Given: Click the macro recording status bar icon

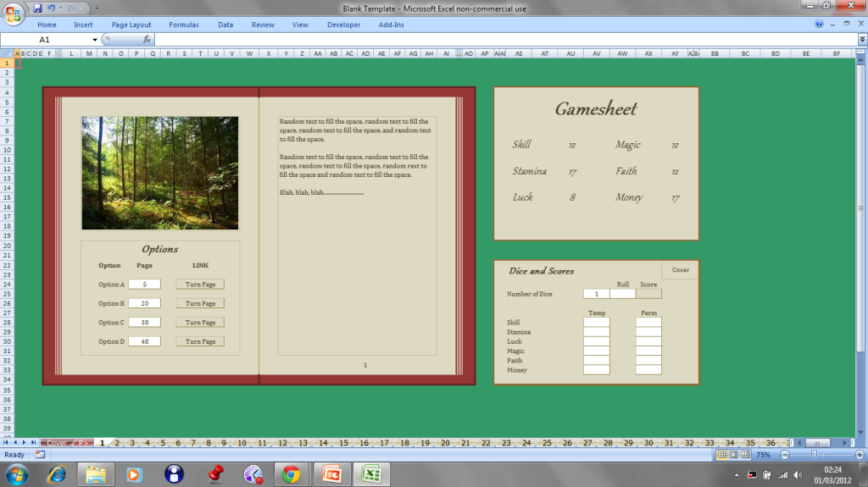Looking at the screenshot, I should [40, 455].
